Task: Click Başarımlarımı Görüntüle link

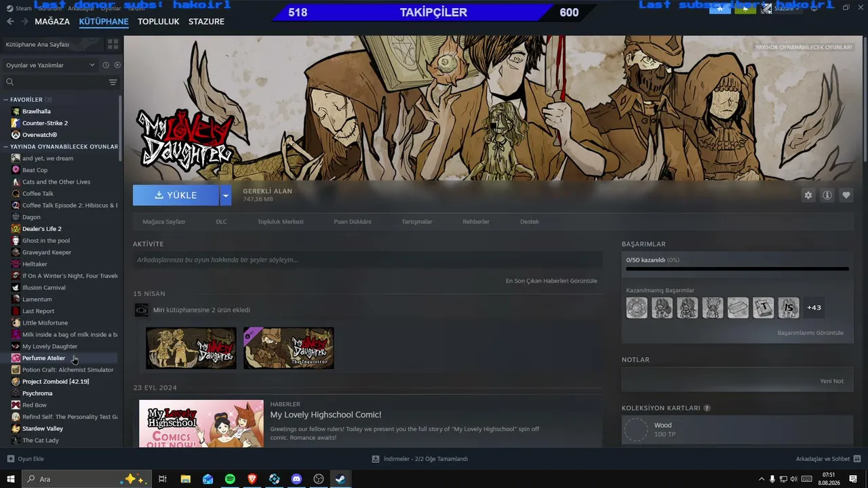Action: [810, 333]
